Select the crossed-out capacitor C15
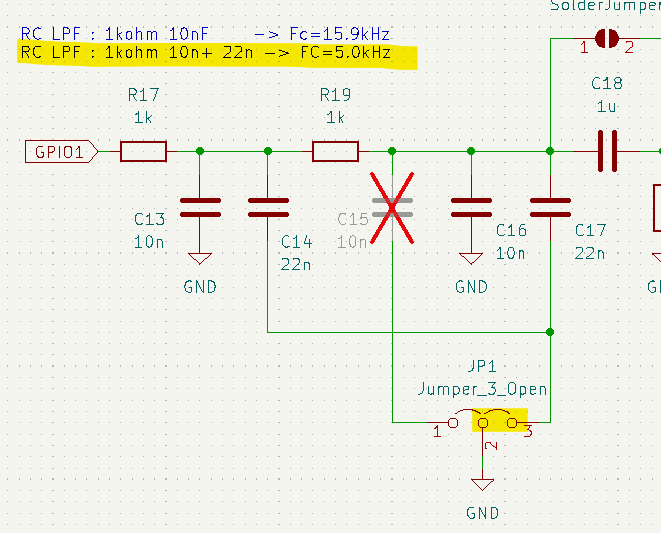 392,207
